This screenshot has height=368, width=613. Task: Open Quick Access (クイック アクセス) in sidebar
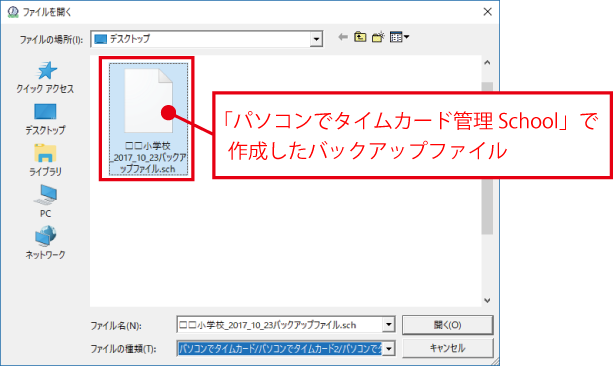(x=45, y=77)
